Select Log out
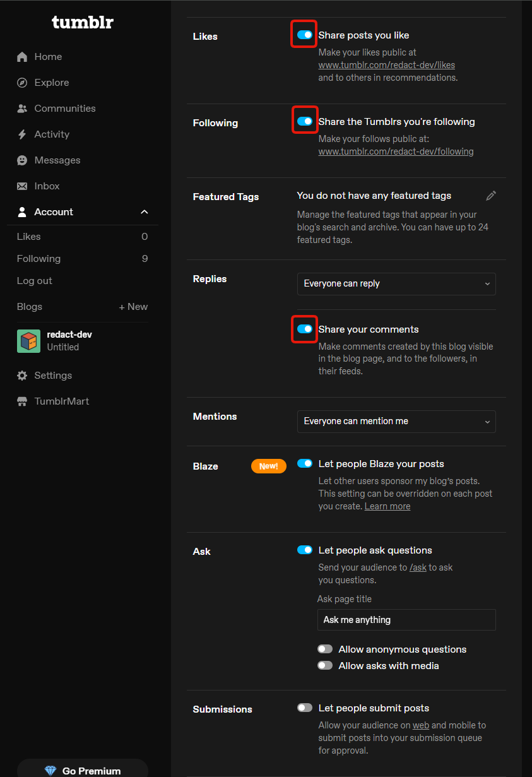The width and height of the screenshot is (532, 777). click(35, 281)
